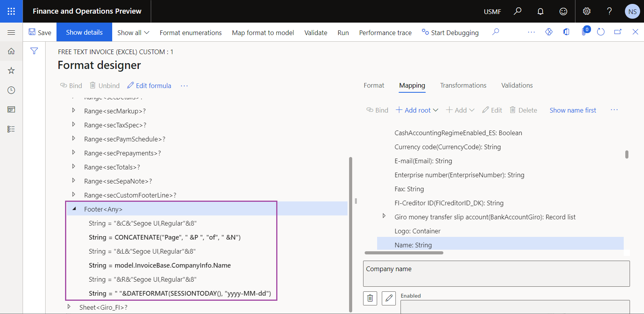The image size is (644, 314).
Task: Click Unbind button
Action: (x=105, y=86)
